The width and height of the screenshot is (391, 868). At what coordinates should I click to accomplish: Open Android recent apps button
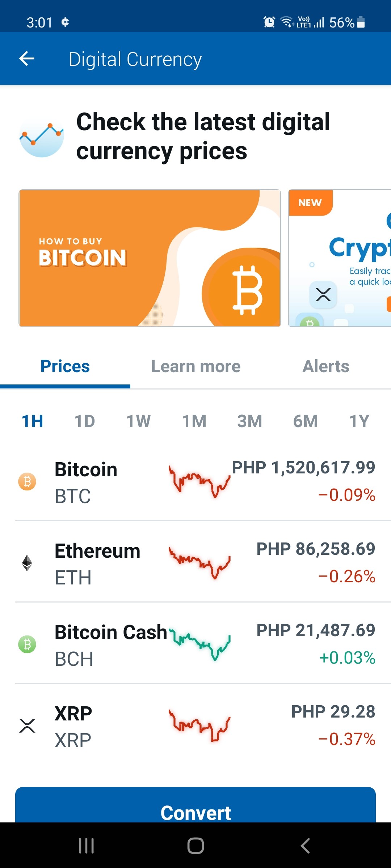(87, 846)
